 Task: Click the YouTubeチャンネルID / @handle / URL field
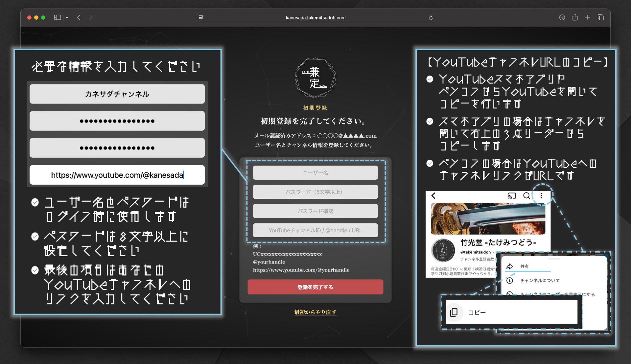(x=315, y=230)
